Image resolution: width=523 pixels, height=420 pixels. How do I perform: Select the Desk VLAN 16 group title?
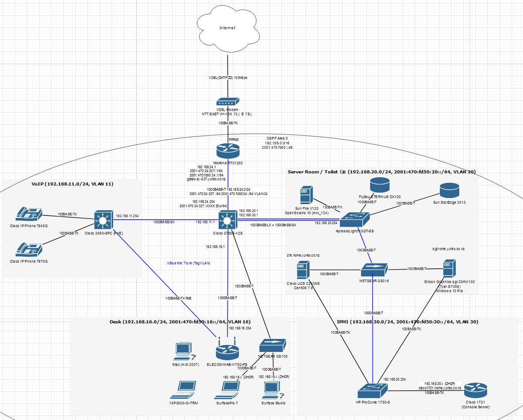tap(180, 322)
